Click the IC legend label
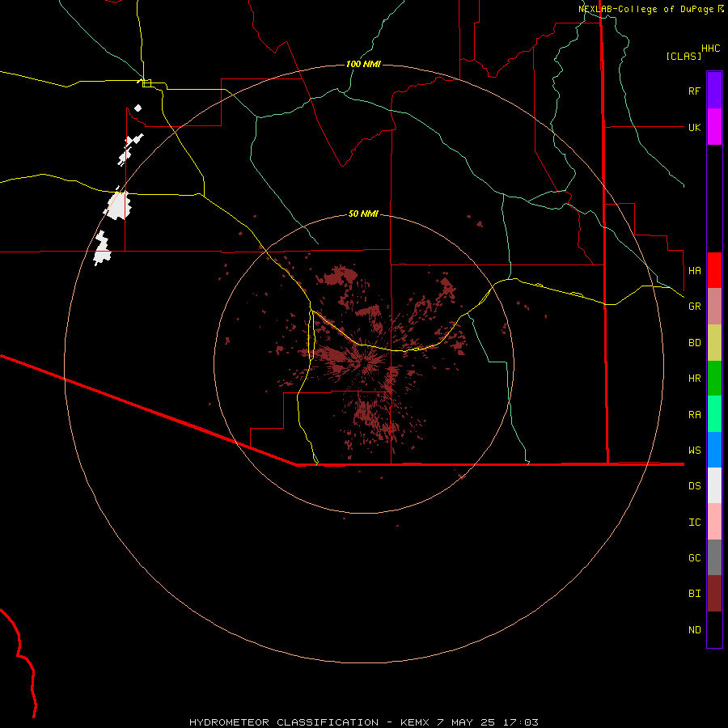 694,523
